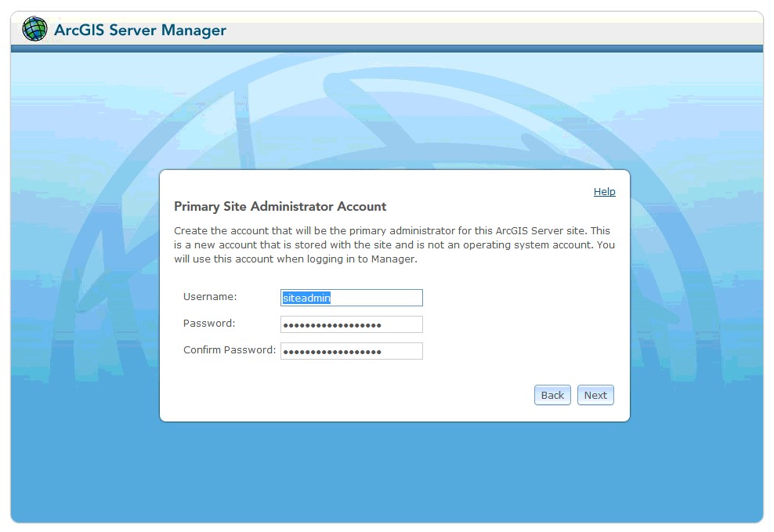Click the account description paragraph text

[x=394, y=244]
